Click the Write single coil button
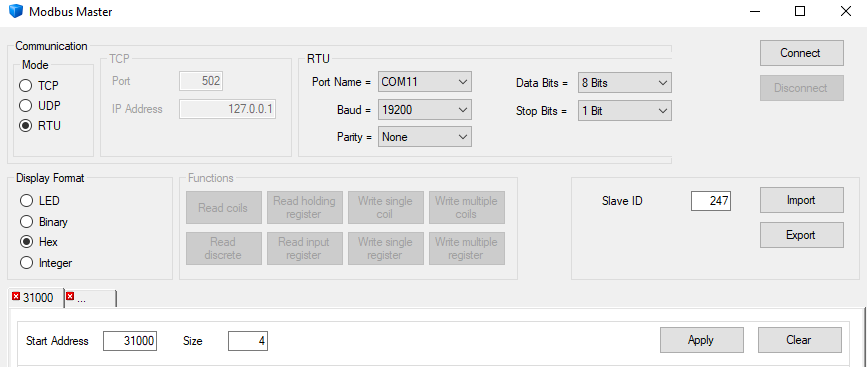Screen dimensions: 867x367 386,208
